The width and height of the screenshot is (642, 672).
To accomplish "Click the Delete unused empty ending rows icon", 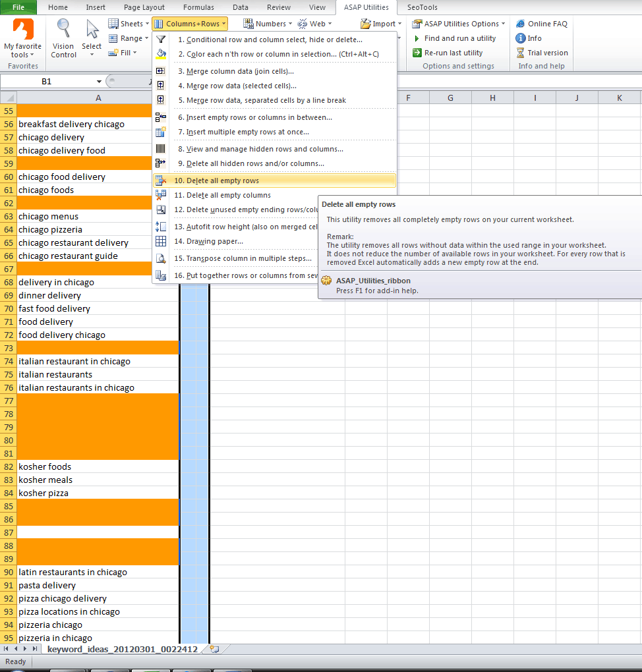I will point(161,210).
